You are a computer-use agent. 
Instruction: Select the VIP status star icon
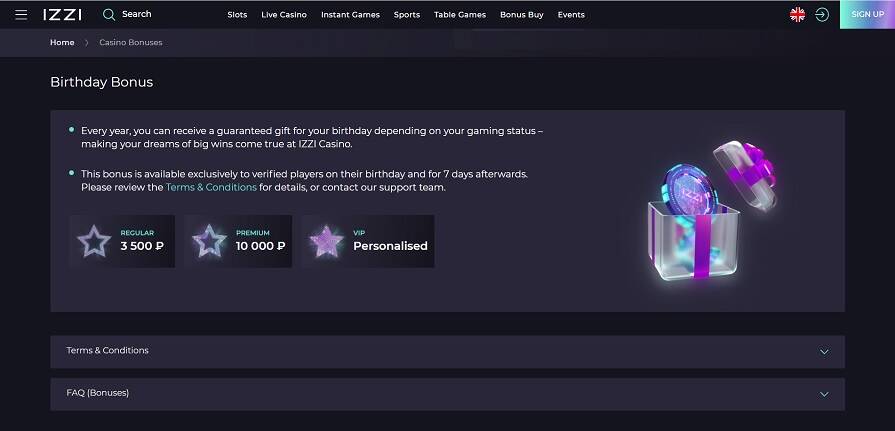click(326, 241)
